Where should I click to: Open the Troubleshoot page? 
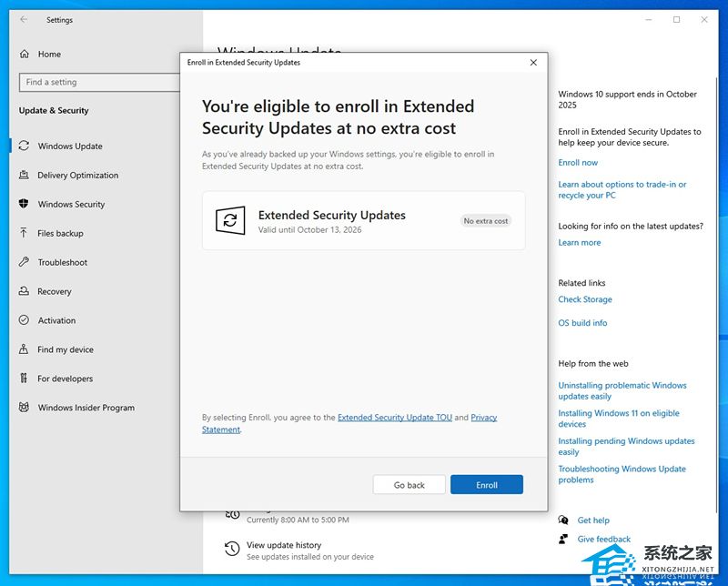click(63, 262)
